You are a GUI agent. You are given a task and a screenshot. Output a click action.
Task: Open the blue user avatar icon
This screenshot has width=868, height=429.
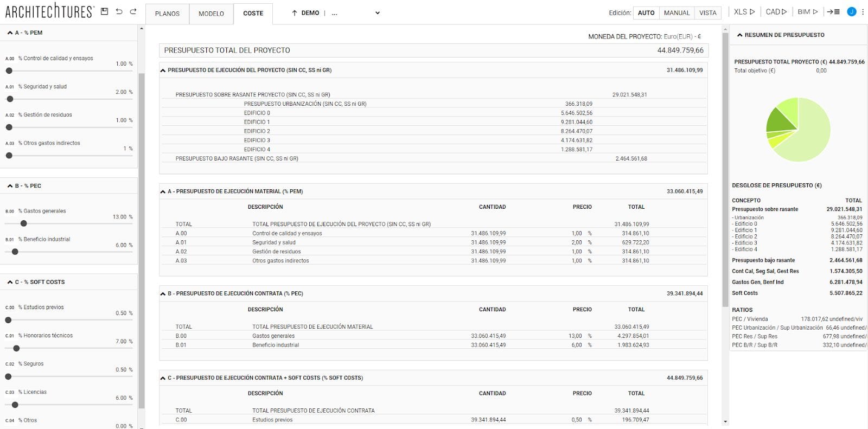(851, 12)
